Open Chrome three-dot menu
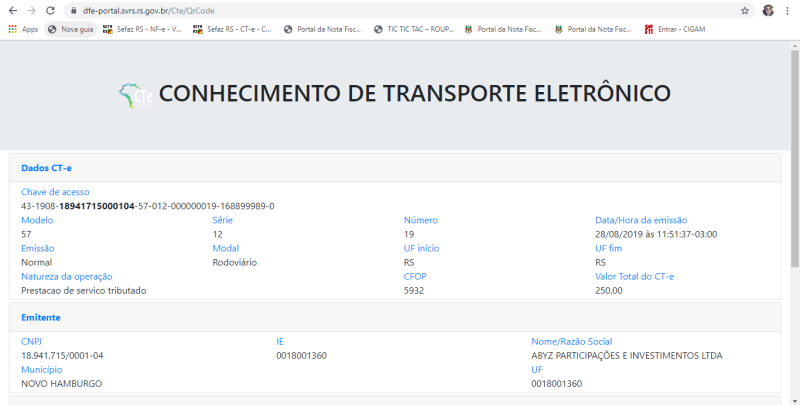 787,11
